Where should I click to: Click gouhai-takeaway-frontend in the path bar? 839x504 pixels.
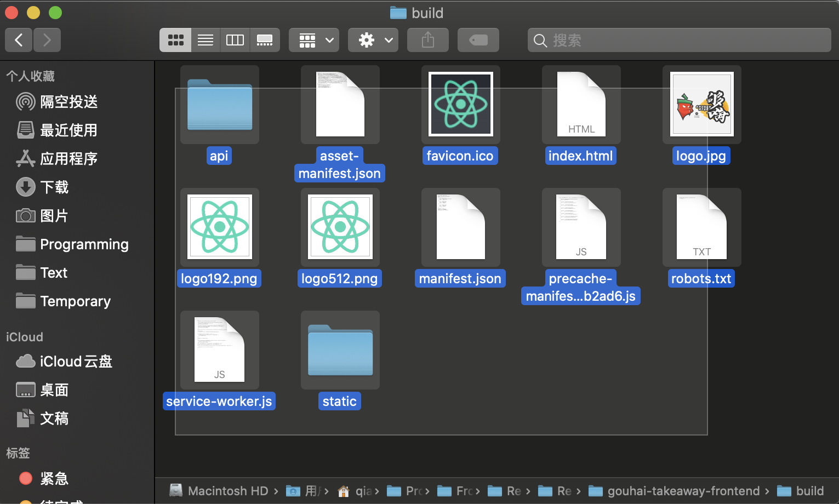tap(682, 490)
